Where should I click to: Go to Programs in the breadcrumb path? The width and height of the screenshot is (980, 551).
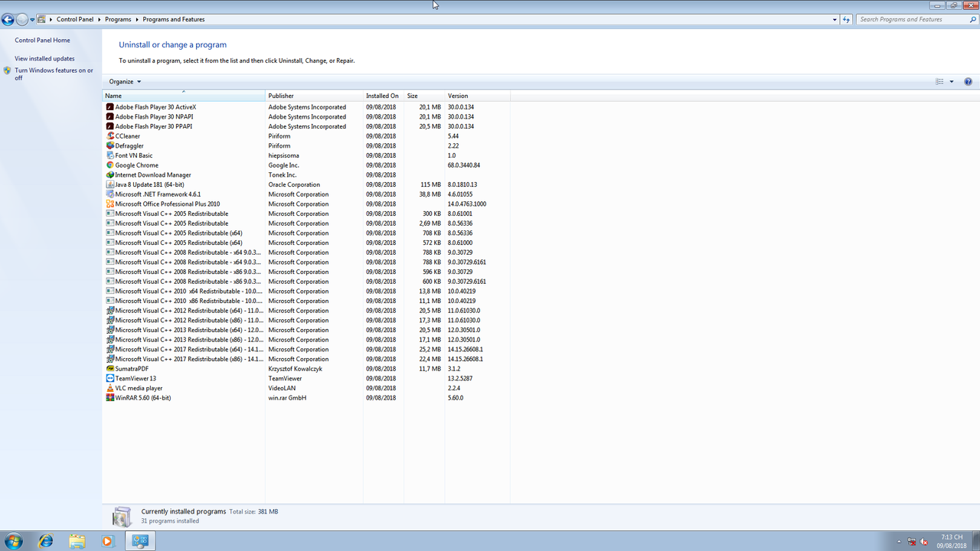coord(119,19)
